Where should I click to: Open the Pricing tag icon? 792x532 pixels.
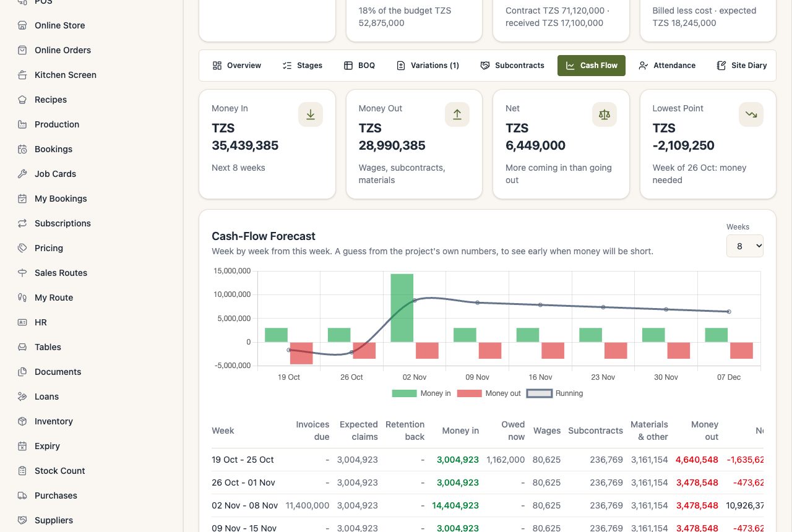click(x=22, y=248)
